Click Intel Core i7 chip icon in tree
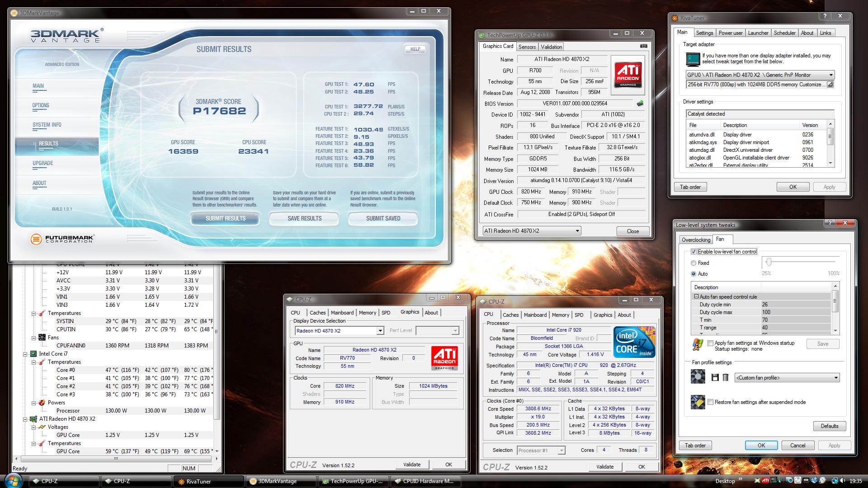This screenshot has width=868, height=488. coord(33,354)
